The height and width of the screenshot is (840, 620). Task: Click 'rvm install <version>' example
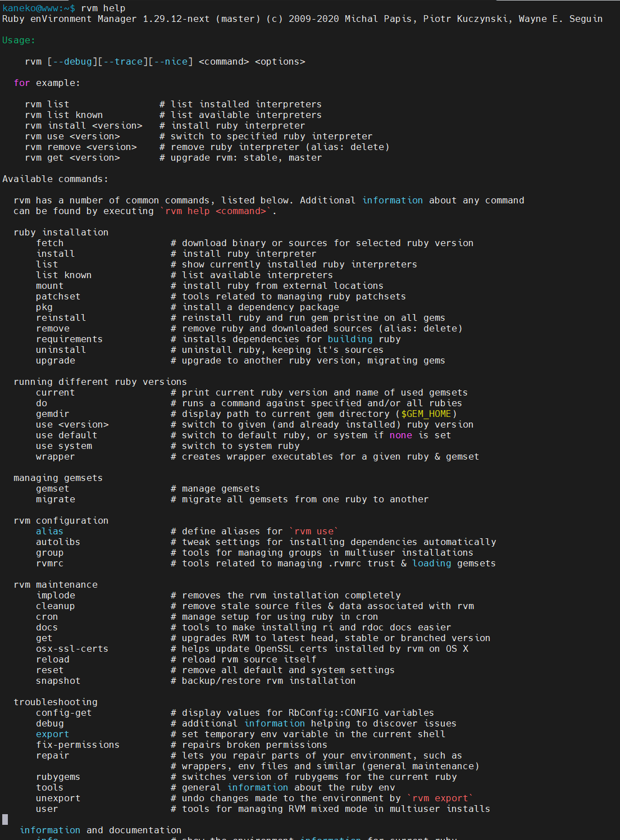pos(84,126)
